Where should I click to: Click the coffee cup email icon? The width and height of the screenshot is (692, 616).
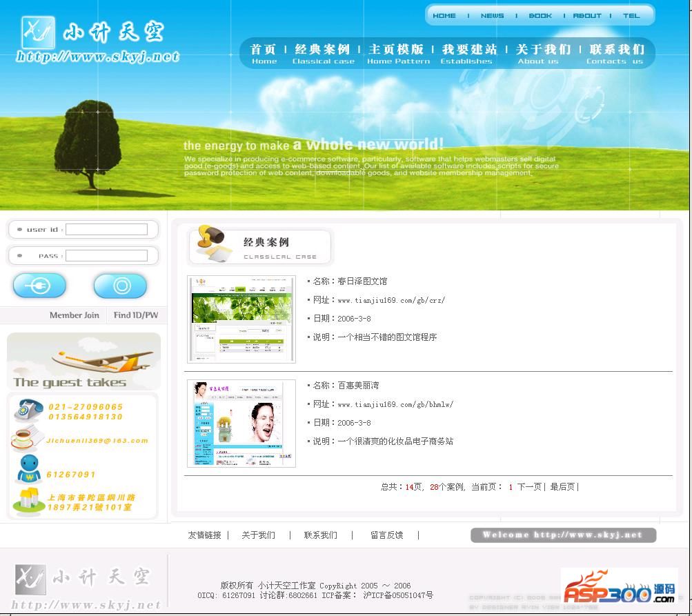pyautogui.click(x=26, y=439)
